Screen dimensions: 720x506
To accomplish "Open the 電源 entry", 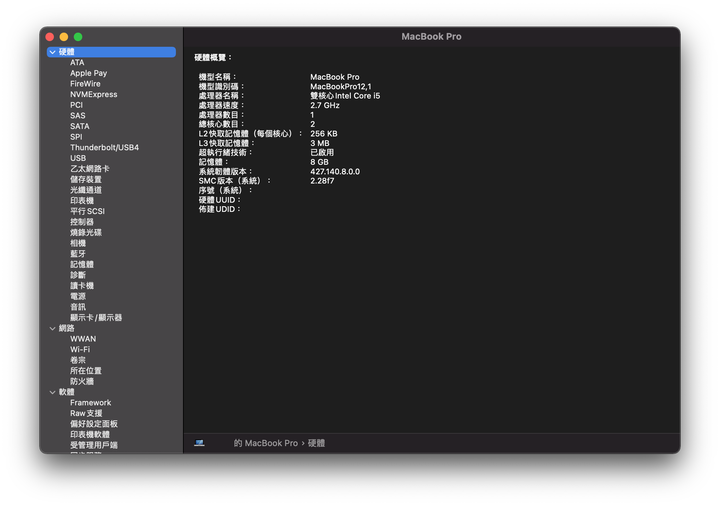I will [78, 296].
